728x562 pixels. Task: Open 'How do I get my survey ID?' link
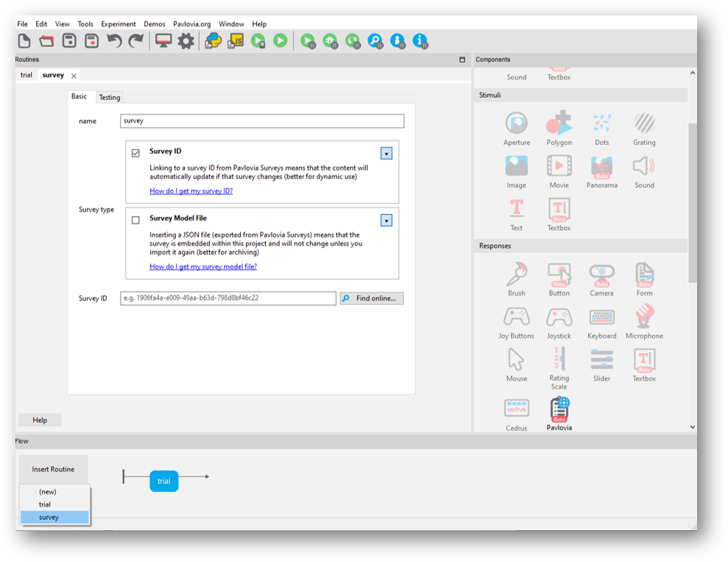pos(191,191)
